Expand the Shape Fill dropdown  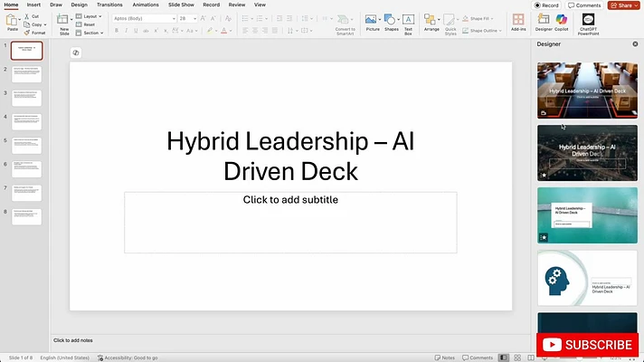point(492,19)
